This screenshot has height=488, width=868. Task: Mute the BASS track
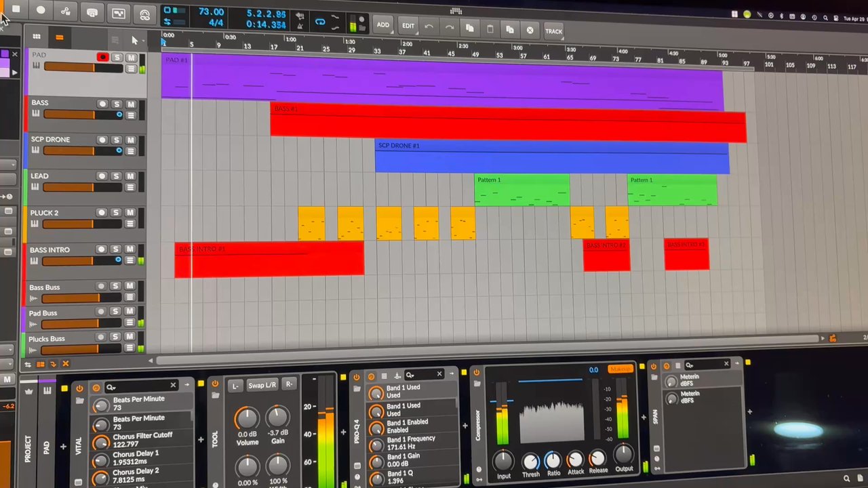131,105
